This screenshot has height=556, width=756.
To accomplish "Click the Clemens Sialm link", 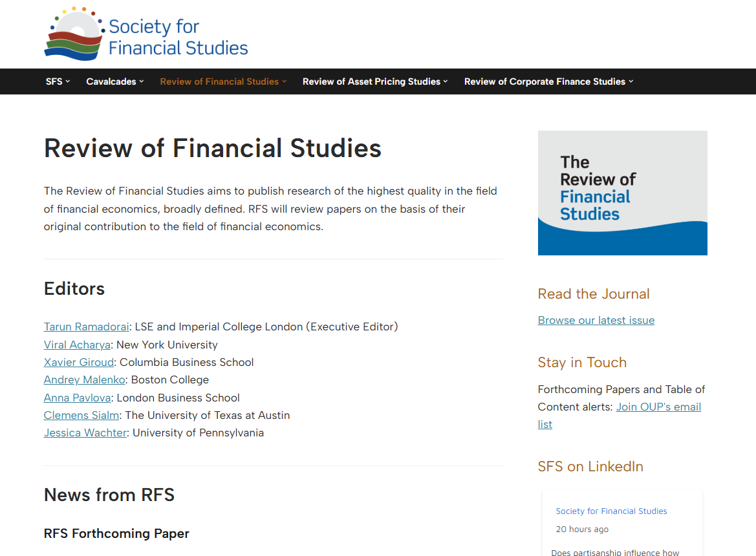I will point(81,416).
